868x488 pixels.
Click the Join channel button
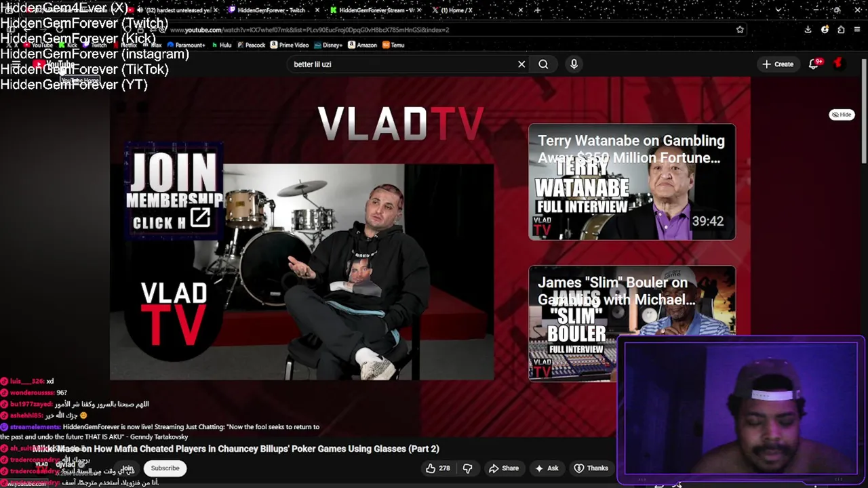pos(127,468)
